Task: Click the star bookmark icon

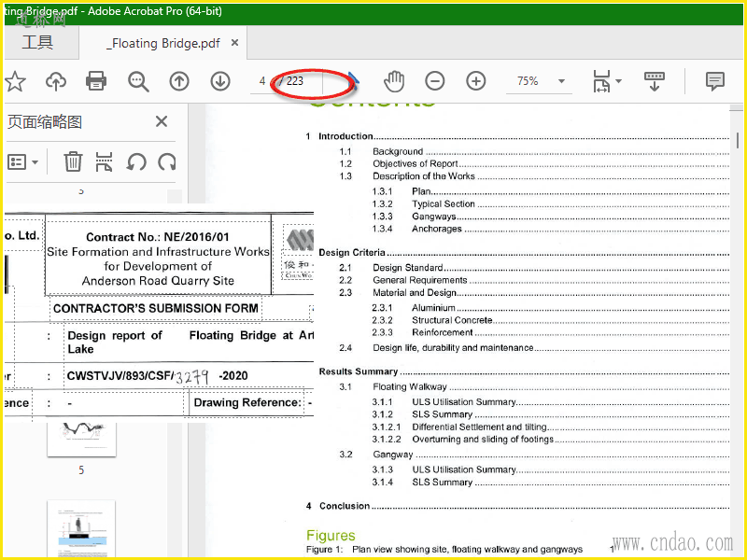Action: (x=15, y=81)
